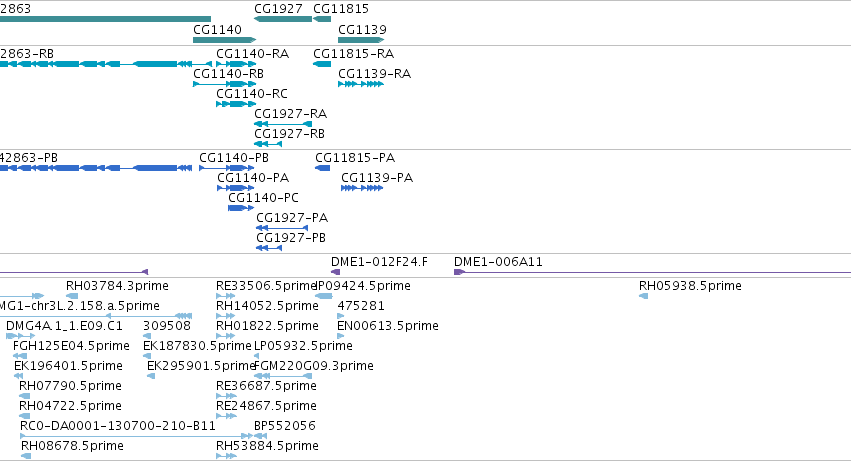The height and width of the screenshot is (461, 851).
Task: Select the CG1139 gene bar
Action: click(x=361, y=40)
